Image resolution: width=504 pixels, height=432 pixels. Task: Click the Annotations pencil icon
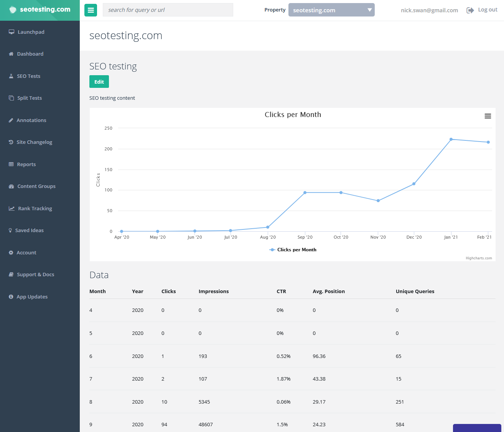tap(11, 120)
